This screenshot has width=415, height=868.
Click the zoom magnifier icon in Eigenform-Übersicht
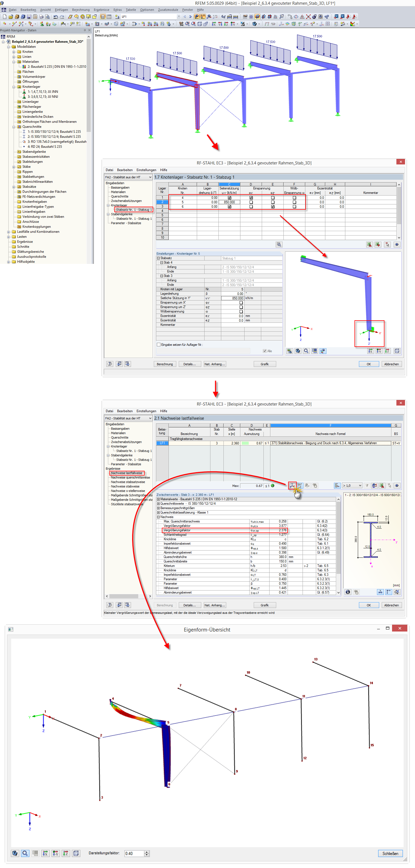(x=25, y=853)
